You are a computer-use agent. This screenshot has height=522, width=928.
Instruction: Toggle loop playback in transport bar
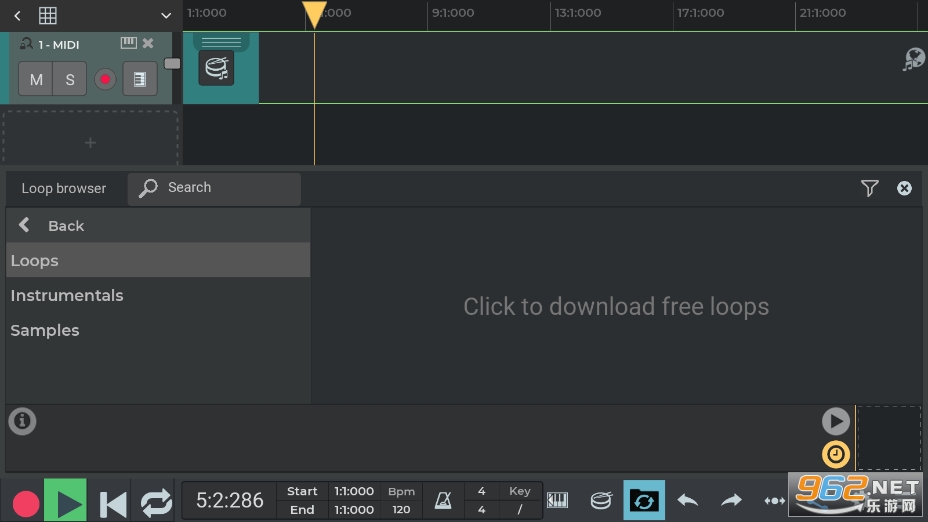pos(156,502)
